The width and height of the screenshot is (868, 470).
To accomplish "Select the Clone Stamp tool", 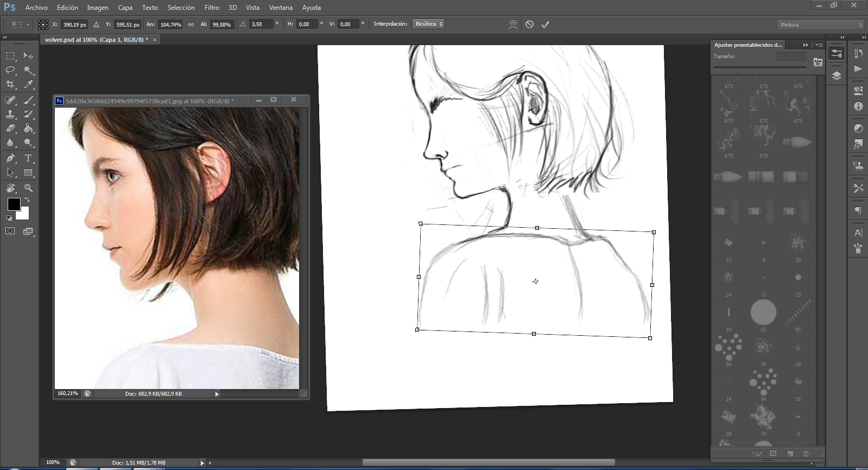I will pos(10,114).
